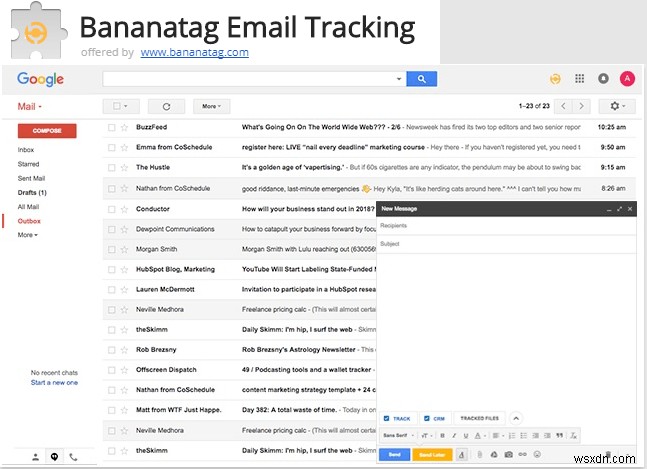Insert an emoticon
The height and width of the screenshot is (469, 647).
click(x=537, y=454)
